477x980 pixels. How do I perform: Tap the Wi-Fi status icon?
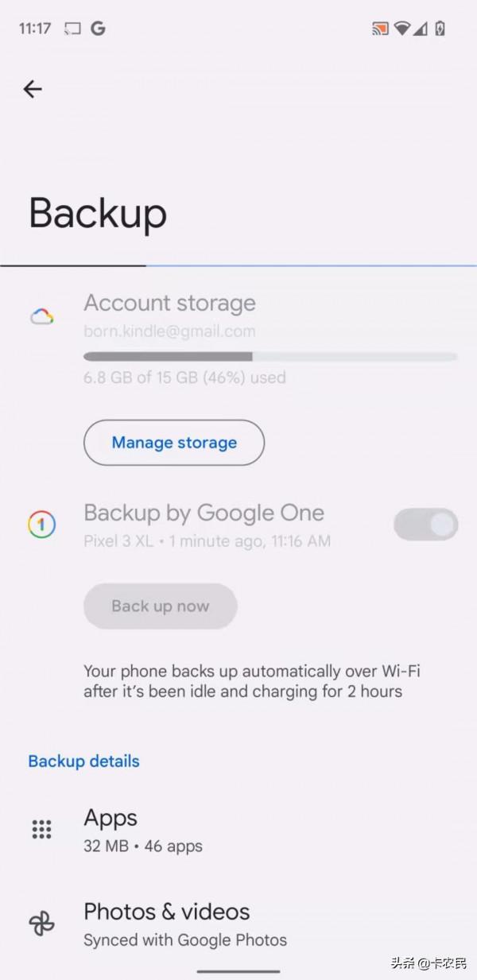point(402,27)
